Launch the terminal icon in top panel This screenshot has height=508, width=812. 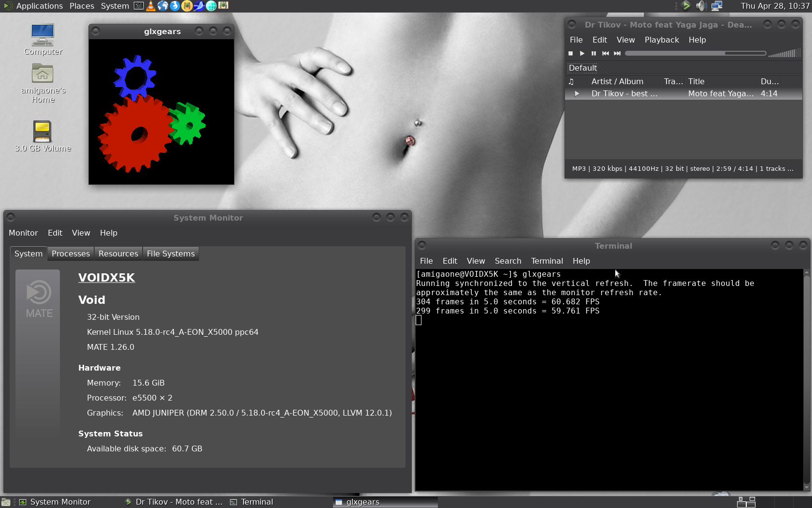pos(139,6)
